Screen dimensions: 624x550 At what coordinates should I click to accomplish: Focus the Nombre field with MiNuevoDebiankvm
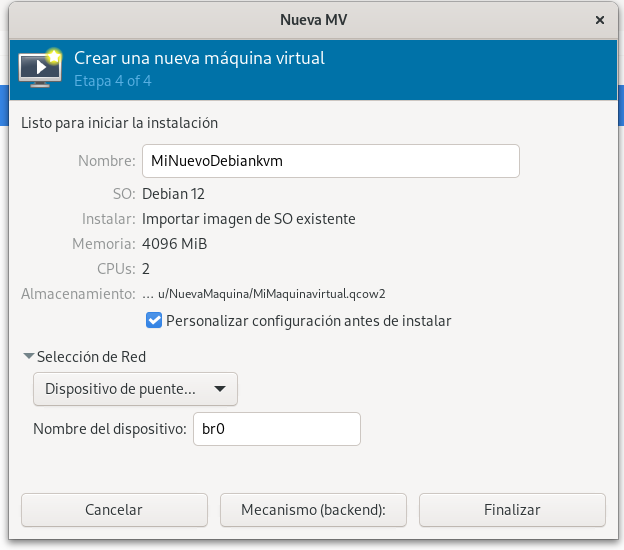(x=331, y=161)
